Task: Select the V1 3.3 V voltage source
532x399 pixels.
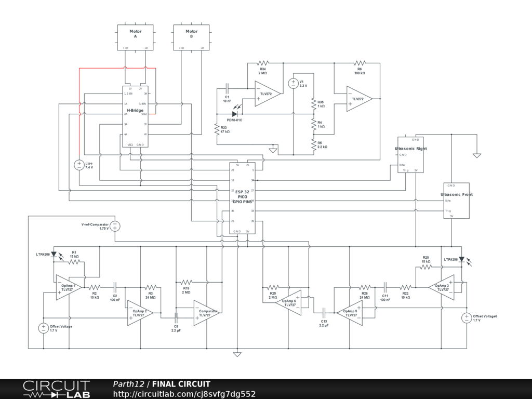Action: [x=294, y=83]
